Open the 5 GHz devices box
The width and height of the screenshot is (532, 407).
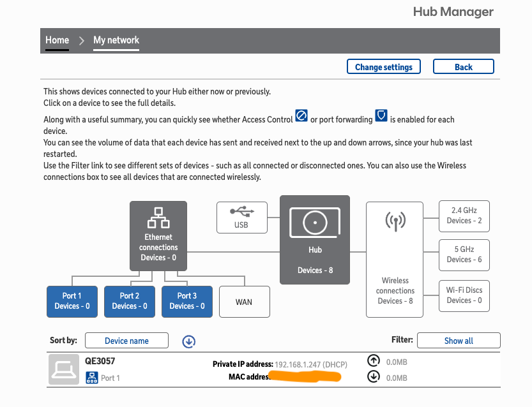pos(464,255)
